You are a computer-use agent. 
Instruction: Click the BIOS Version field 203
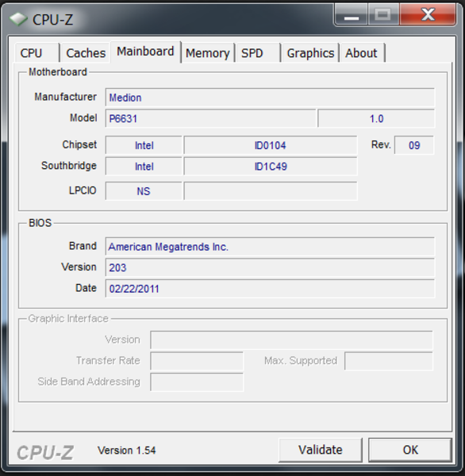coord(270,267)
